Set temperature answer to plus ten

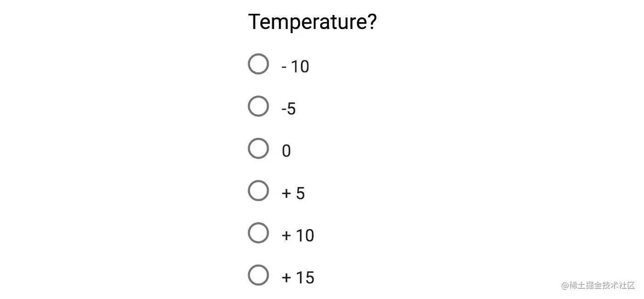(x=259, y=233)
